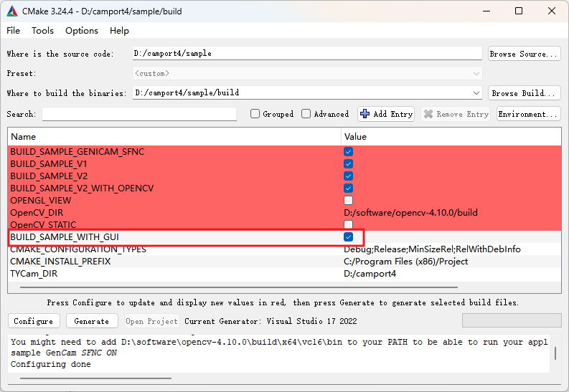This screenshot has height=392, width=569.
Task: Open the Preset dropdown
Action: [476, 73]
